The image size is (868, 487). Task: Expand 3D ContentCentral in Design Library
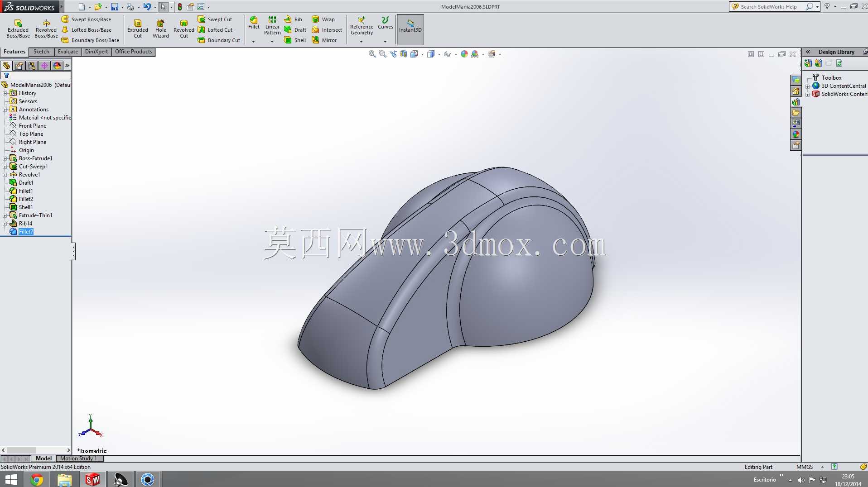point(808,86)
